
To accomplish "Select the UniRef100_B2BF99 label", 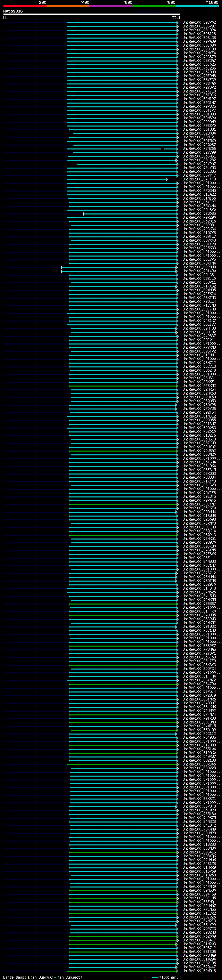I will (199, 49).
